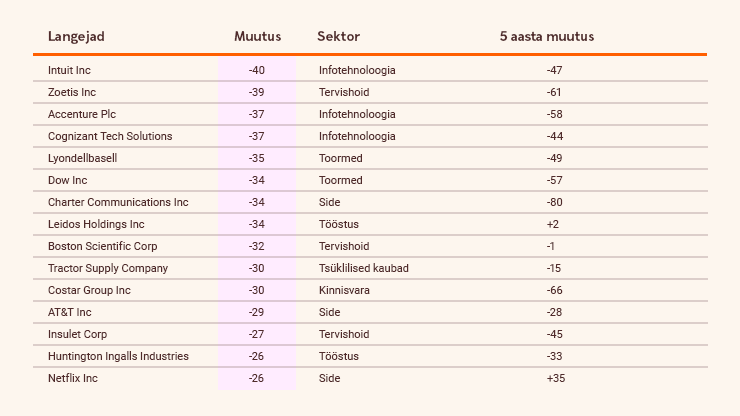Click Accenture Plc in the table

(x=82, y=114)
